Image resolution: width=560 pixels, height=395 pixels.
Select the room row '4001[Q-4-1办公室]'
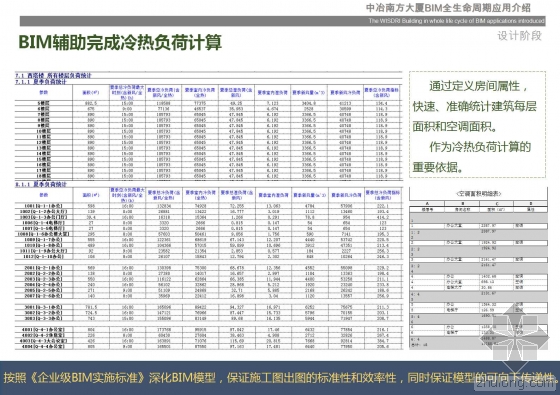tap(44, 329)
